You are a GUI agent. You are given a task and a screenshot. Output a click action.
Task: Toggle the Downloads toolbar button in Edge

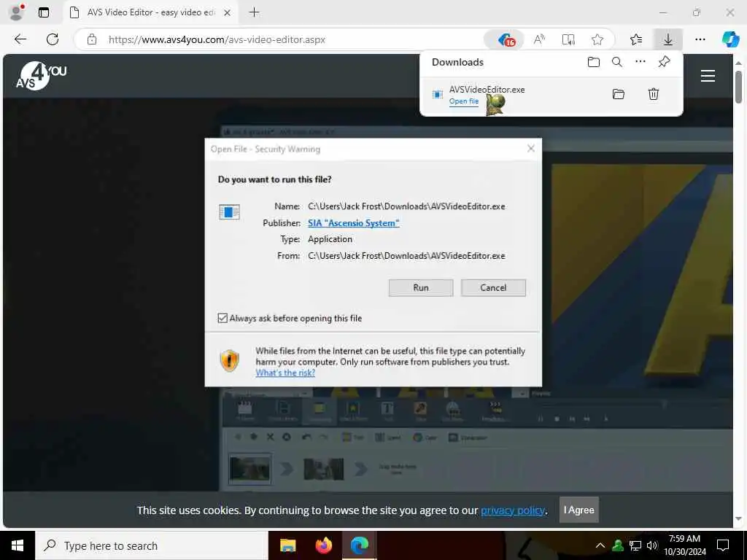668,39
